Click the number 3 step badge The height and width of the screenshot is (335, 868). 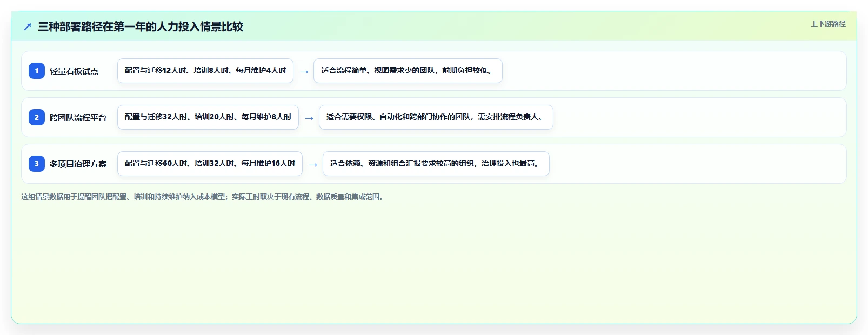[x=37, y=164]
